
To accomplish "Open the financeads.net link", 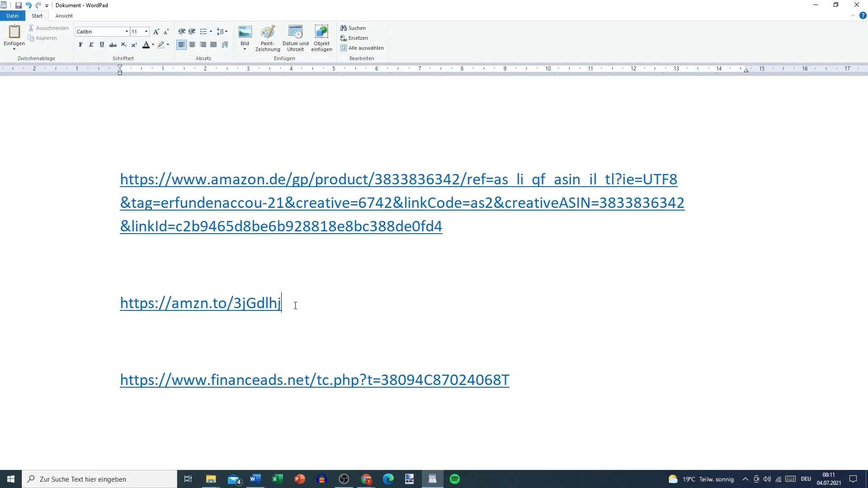I will [x=315, y=380].
